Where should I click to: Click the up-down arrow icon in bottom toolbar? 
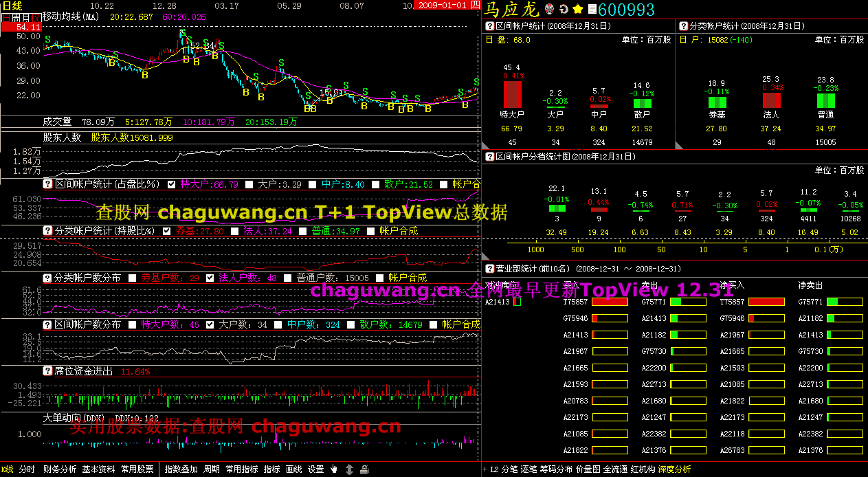pos(349,469)
